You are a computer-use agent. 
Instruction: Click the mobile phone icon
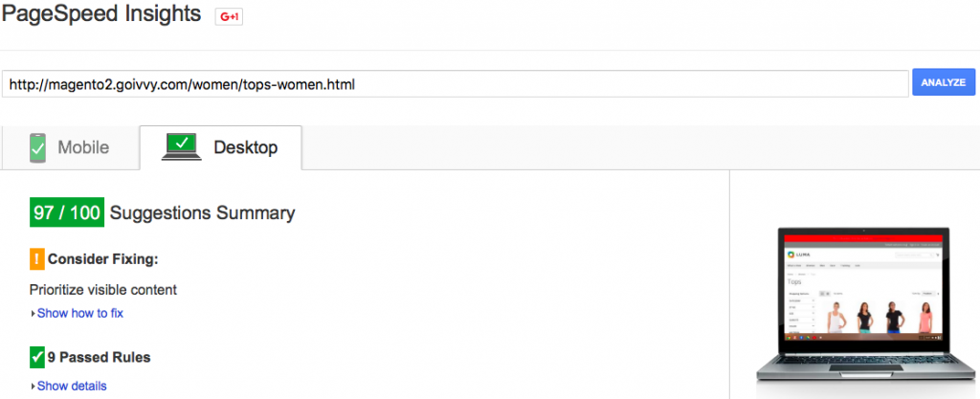pyautogui.click(x=37, y=147)
